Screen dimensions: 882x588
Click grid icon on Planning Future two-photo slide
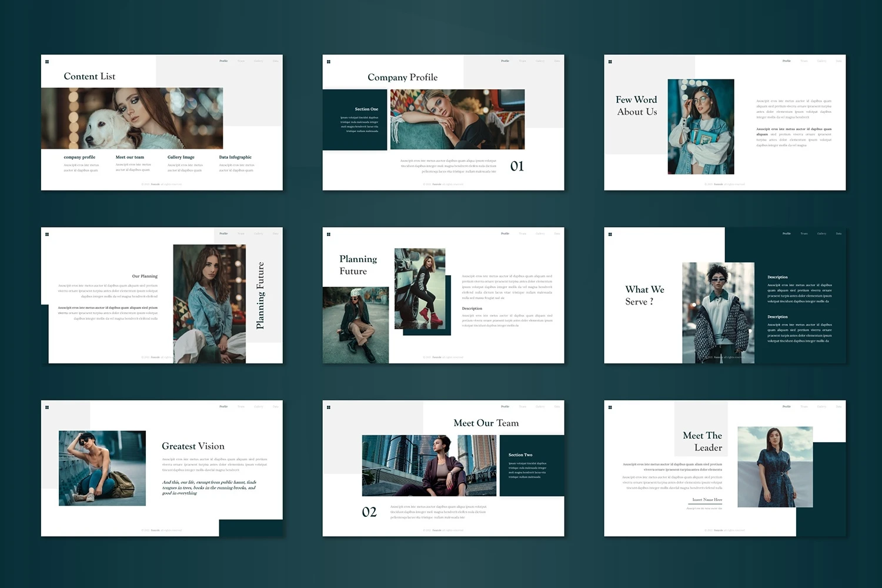tap(329, 235)
